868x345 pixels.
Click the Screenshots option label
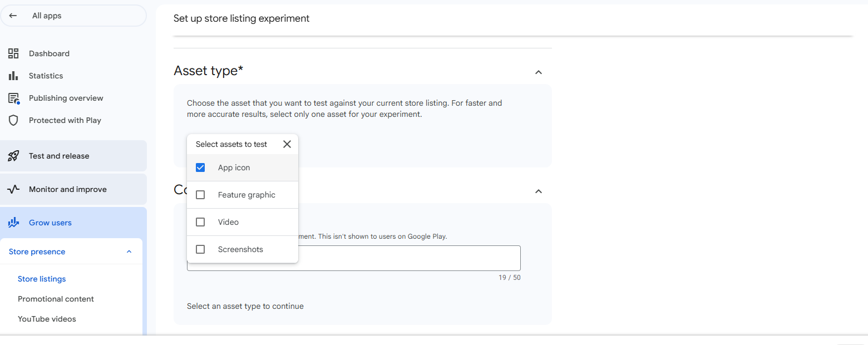coord(240,249)
